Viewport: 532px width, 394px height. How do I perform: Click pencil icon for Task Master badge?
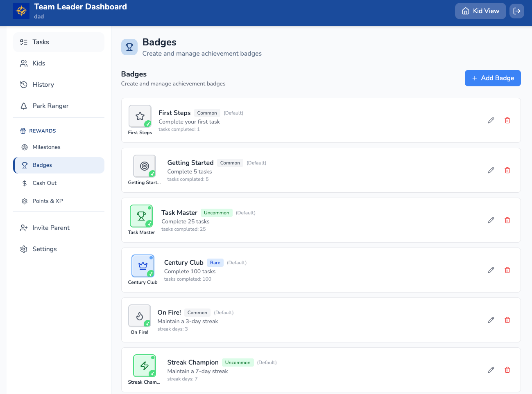pos(491,220)
